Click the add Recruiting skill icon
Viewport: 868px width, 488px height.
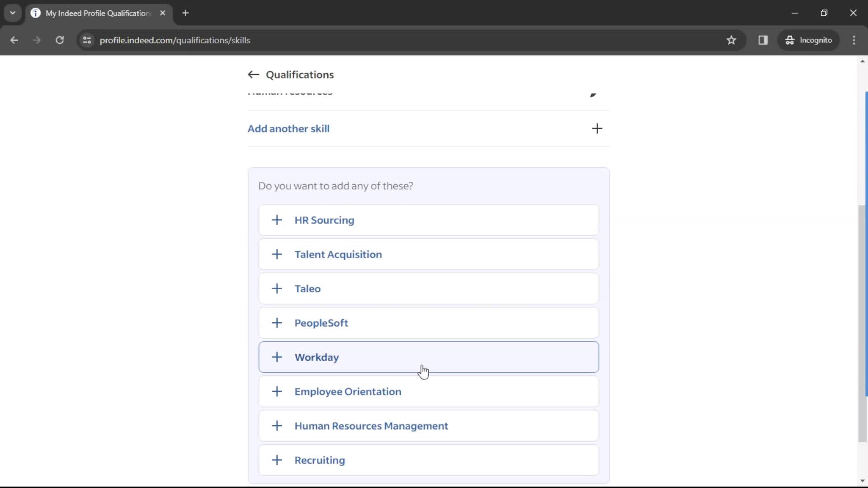(277, 460)
